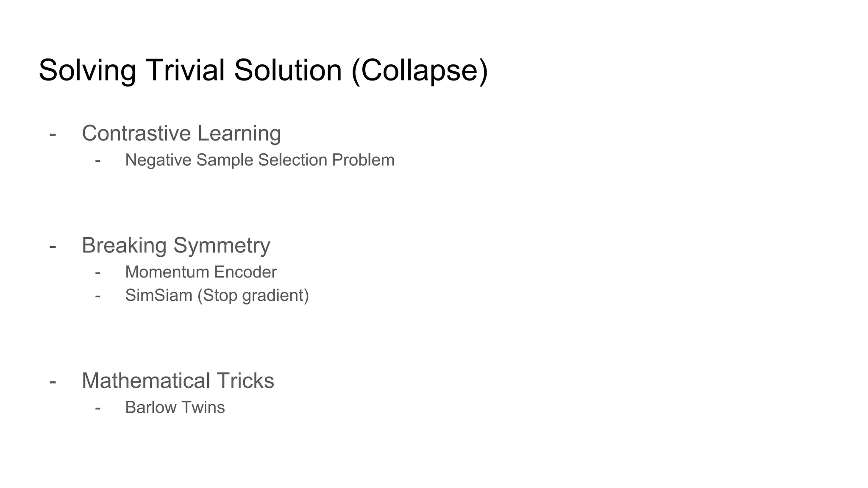Viewport: 868px width, 488px height.
Task: Select the word (Collapse) in title
Action: 420,71
